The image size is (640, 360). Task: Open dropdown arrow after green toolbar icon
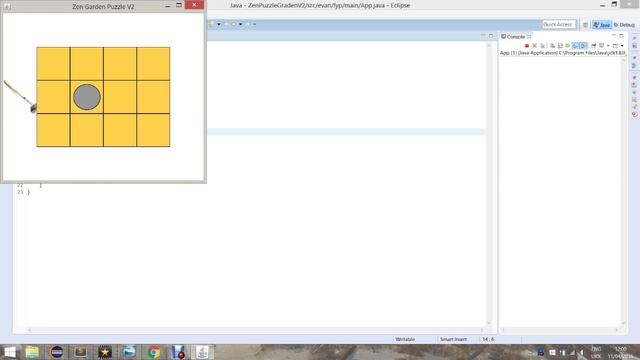click(x=240, y=24)
